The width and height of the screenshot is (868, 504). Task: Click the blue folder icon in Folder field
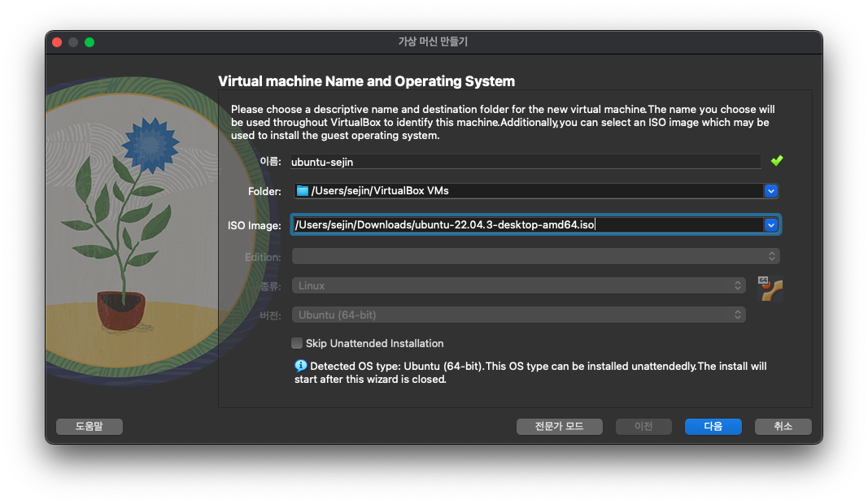[x=303, y=191]
